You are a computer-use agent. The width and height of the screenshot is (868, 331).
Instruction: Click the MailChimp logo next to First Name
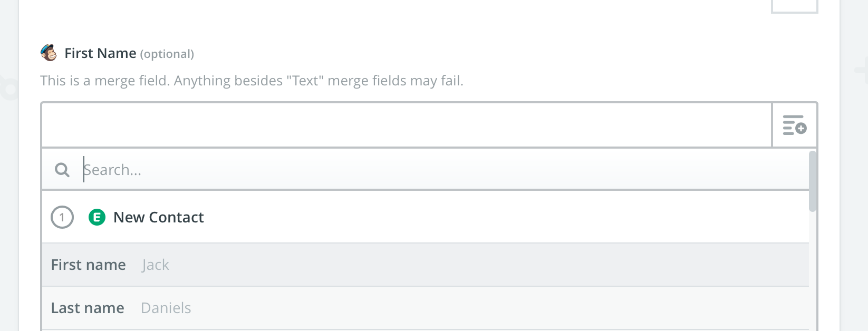48,53
